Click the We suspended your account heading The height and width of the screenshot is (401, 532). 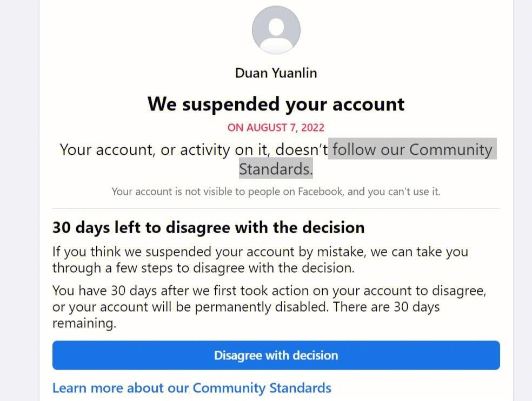pos(276,104)
